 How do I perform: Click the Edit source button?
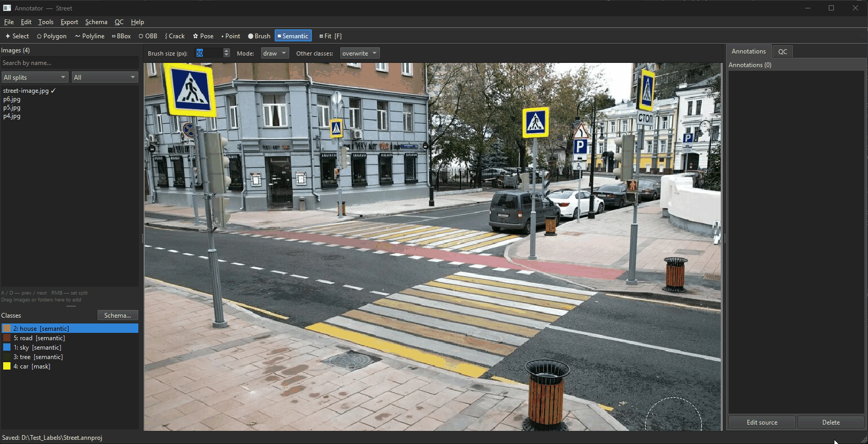click(762, 423)
